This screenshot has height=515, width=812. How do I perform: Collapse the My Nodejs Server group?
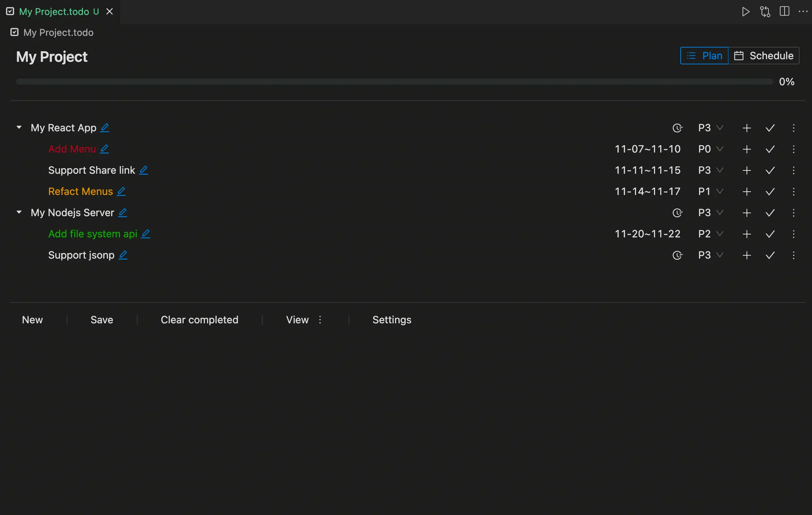click(19, 213)
